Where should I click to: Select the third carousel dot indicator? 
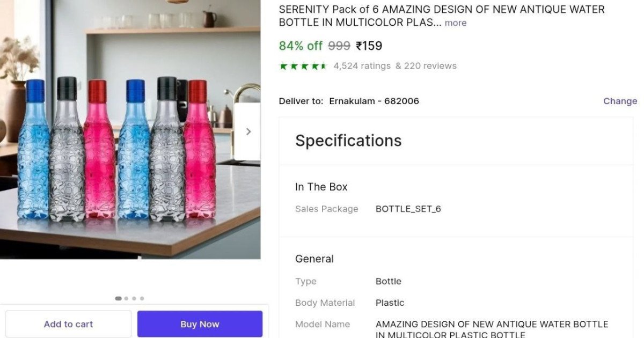[x=134, y=298]
